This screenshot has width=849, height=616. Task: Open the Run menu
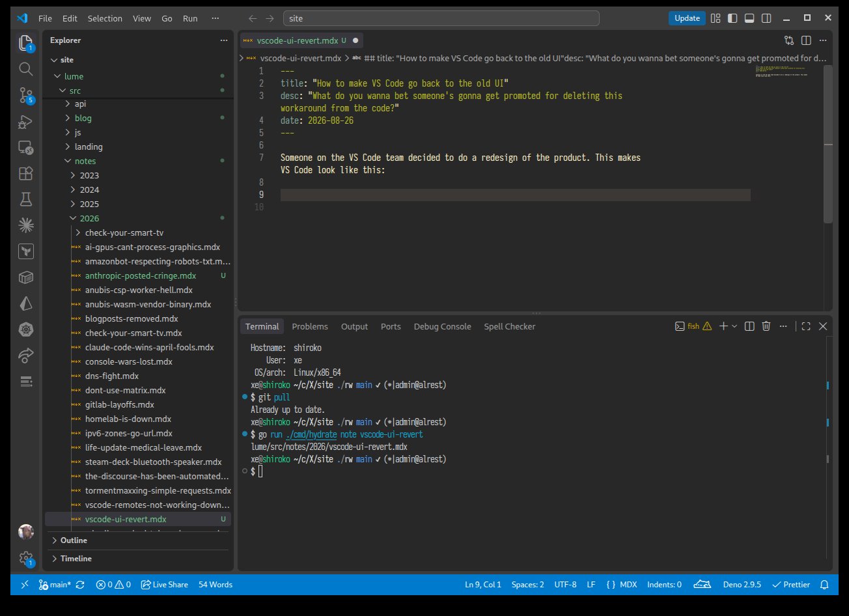pos(190,18)
